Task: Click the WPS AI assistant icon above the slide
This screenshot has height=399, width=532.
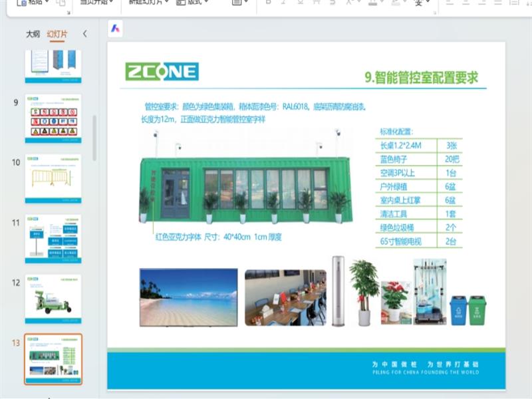Action: [116, 29]
